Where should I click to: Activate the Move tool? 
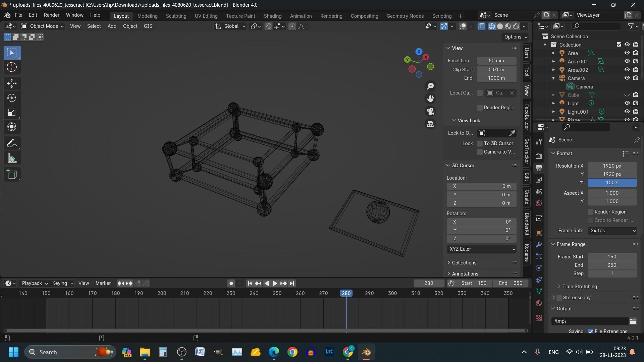coord(12,83)
